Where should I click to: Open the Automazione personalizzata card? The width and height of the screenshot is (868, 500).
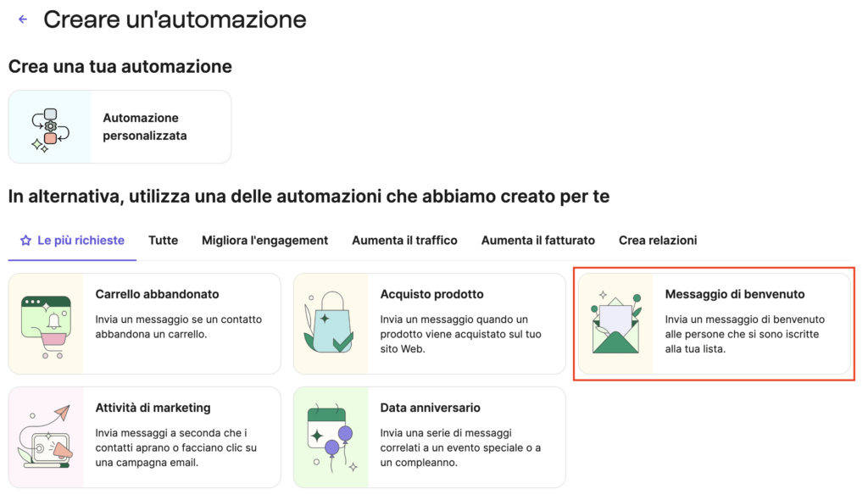pyautogui.click(x=120, y=127)
